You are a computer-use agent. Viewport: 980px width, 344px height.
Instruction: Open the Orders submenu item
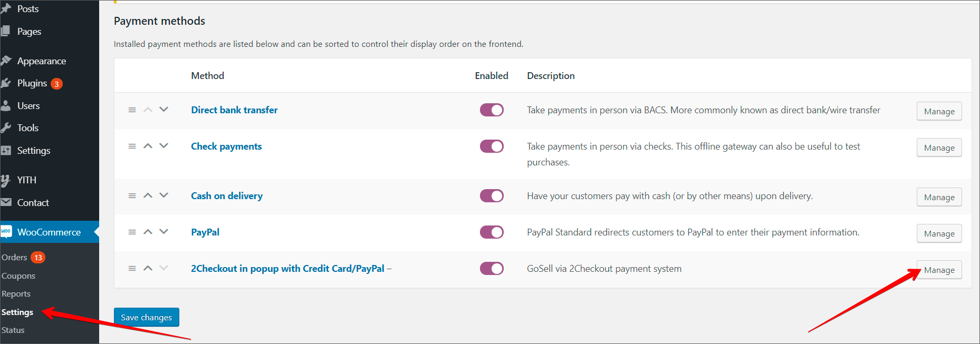14,258
